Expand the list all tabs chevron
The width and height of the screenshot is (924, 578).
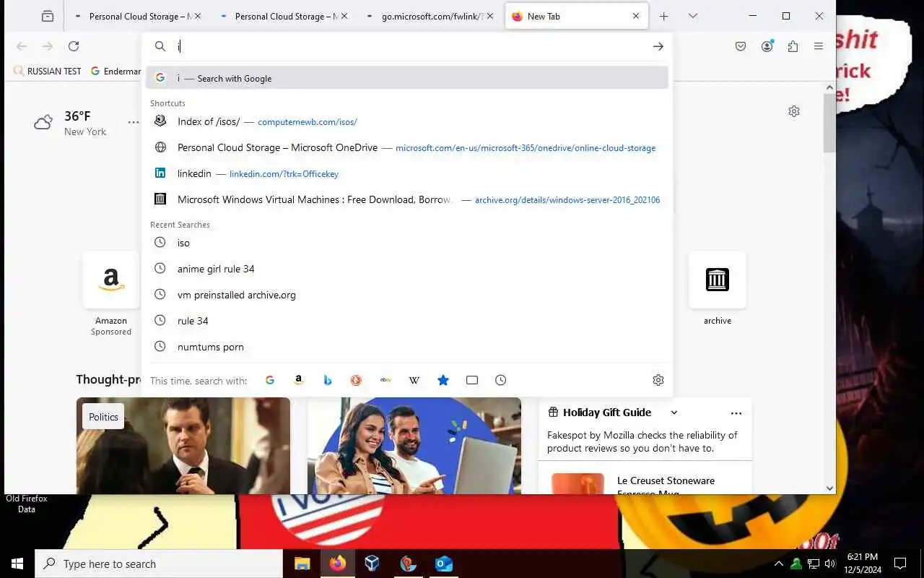tap(693, 16)
